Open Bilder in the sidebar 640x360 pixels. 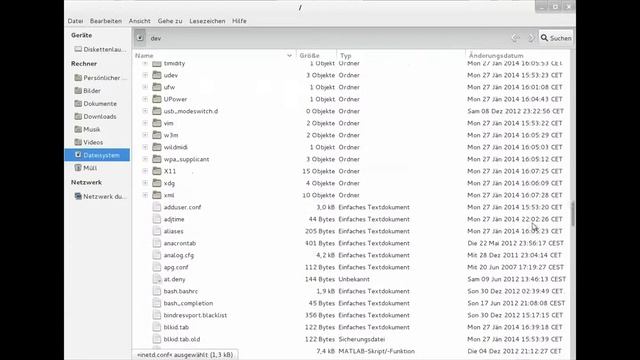pos(88,91)
